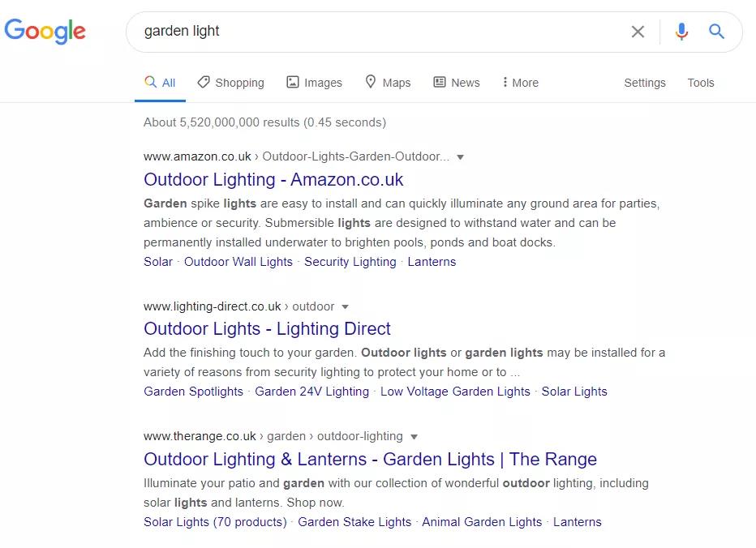This screenshot has width=756, height=548.
Task: Start voice search with the microphone icon
Action: click(x=681, y=32)
